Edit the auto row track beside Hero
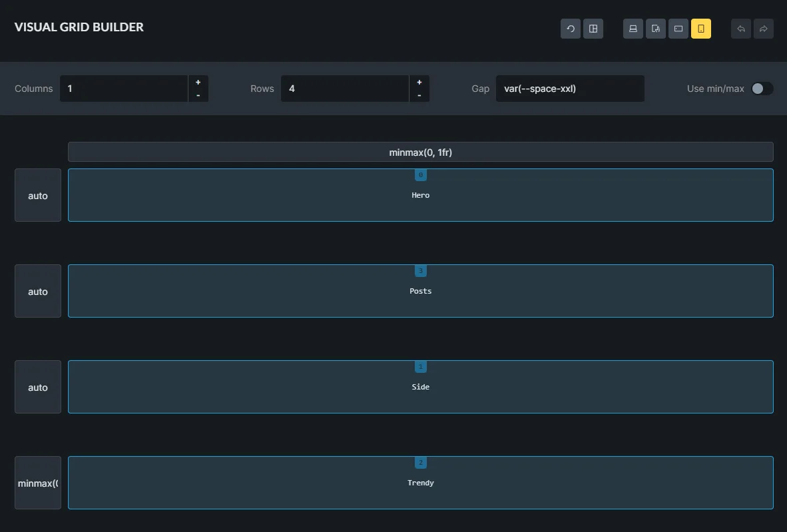The image size is (787, 532). tap(38, 195)
